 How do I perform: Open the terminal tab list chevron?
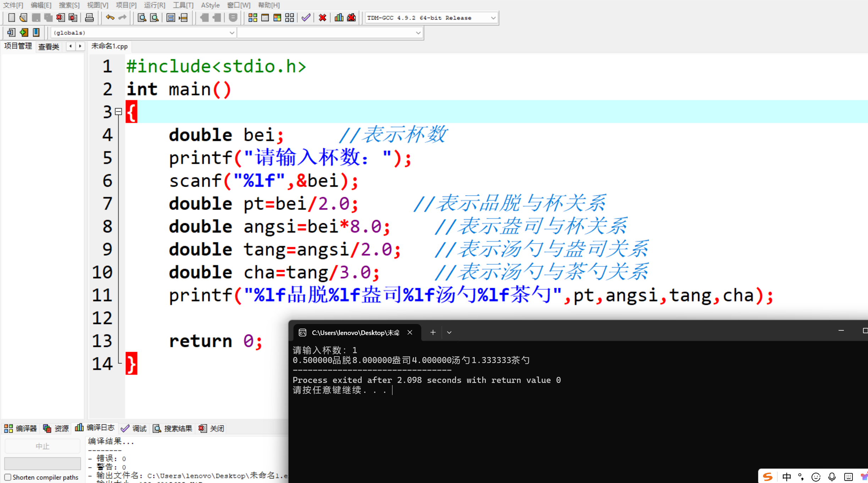(449, 333)
